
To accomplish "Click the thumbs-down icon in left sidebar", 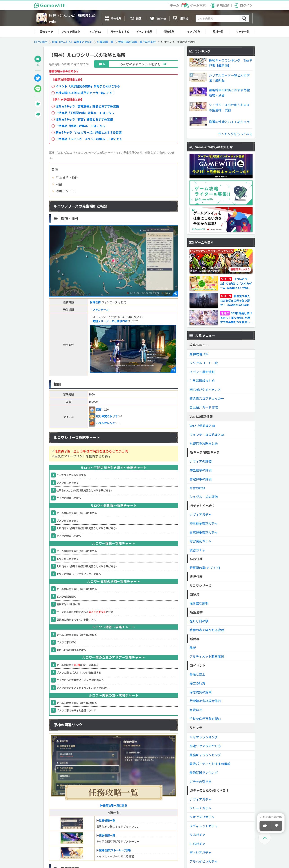I will click(38, 114).
